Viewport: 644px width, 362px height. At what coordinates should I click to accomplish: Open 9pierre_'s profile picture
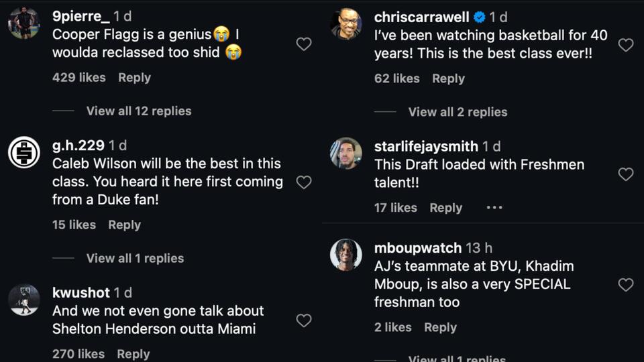point(24,23)
